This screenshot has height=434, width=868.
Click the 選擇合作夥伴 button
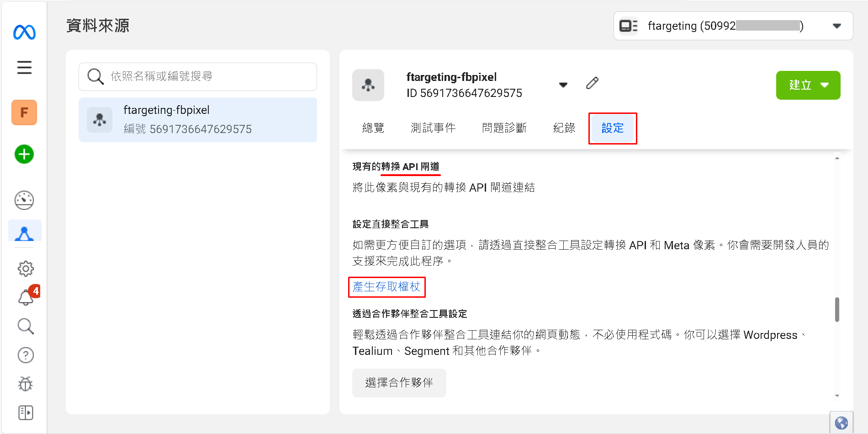point(399,383)
